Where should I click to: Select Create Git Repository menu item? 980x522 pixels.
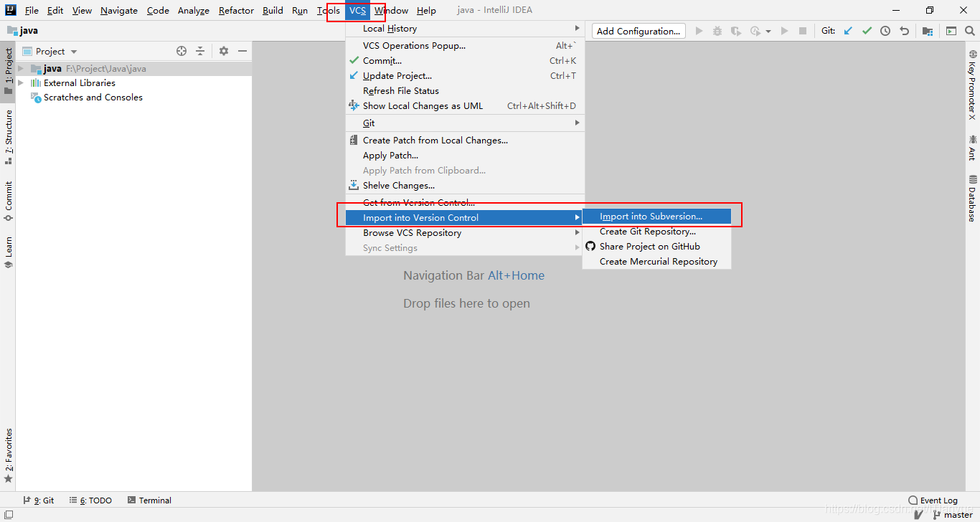(x=656, y=231)
